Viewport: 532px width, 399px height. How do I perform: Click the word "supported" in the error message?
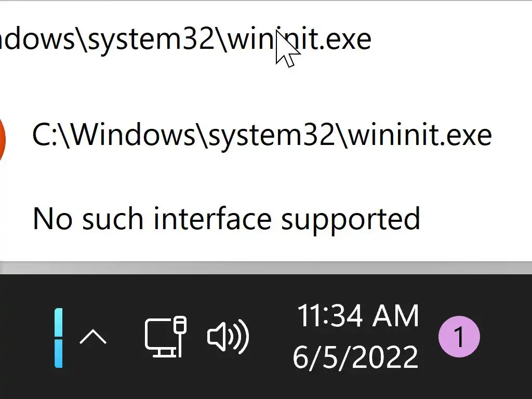350,219
